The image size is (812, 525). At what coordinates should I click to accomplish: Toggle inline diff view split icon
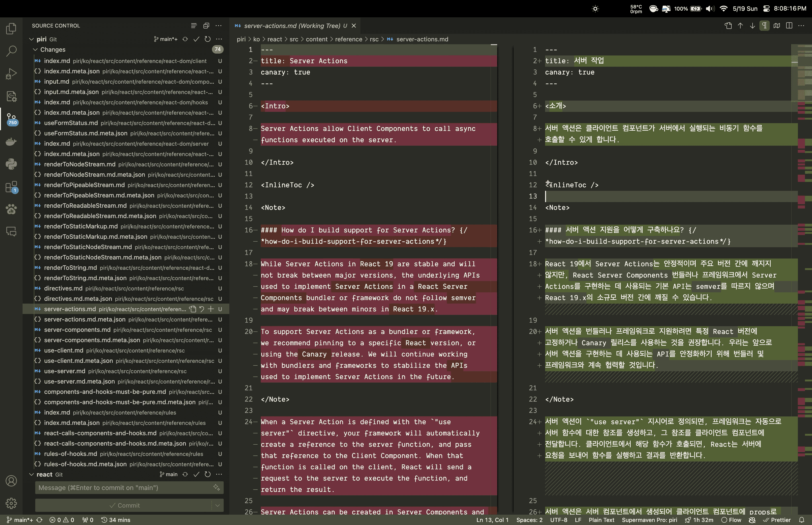pos(789,26)
